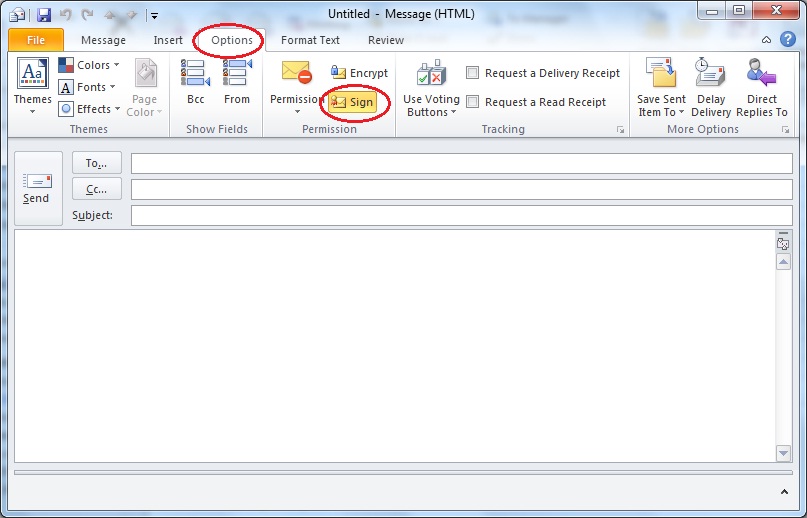Open the Colors theme dropdown
807x518 pixels.
click(x=88, y=65)
